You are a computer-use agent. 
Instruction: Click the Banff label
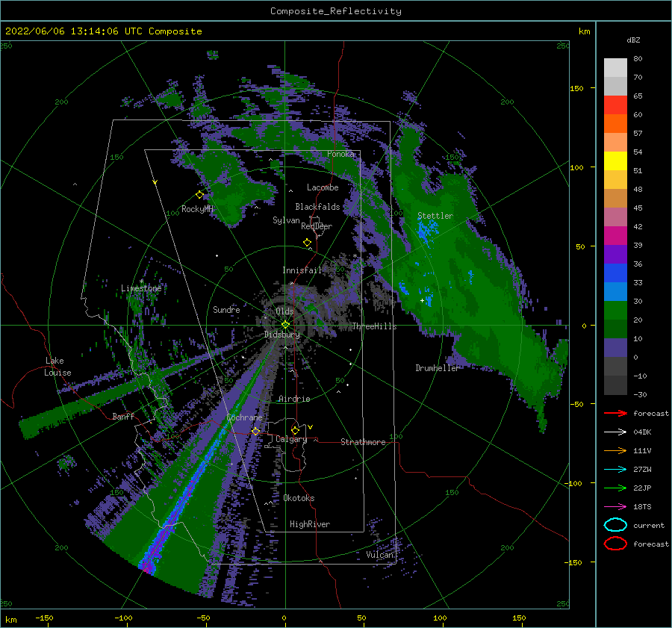[123, 416]
